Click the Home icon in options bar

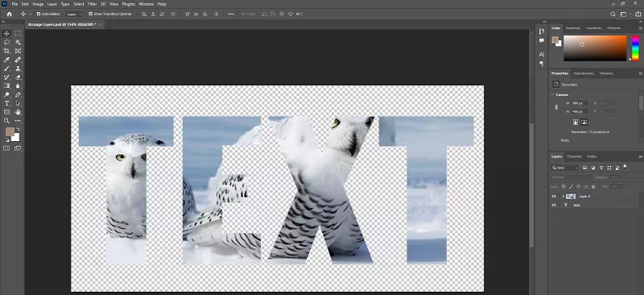pos(9,14)
